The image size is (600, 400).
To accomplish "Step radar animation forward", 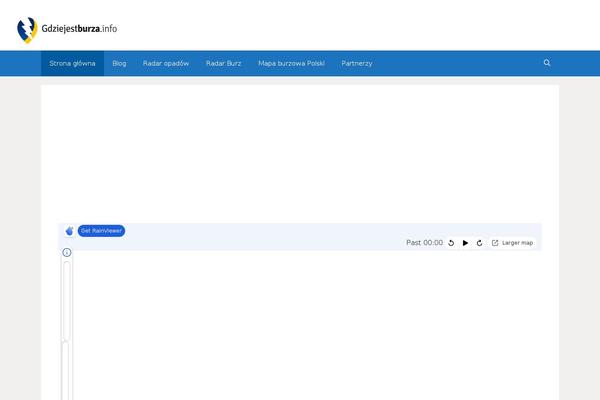I will [479, 243].
